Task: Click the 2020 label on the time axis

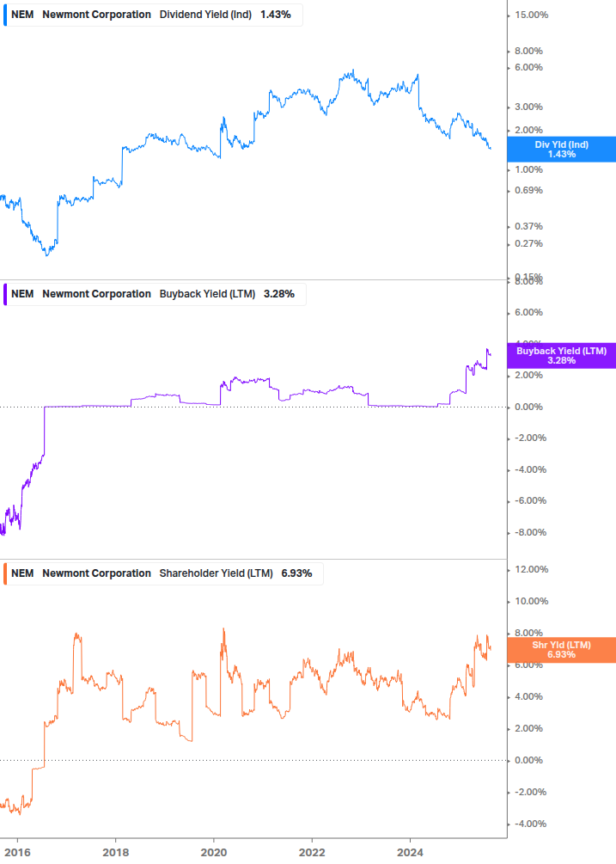Action: tap(214, 853)
